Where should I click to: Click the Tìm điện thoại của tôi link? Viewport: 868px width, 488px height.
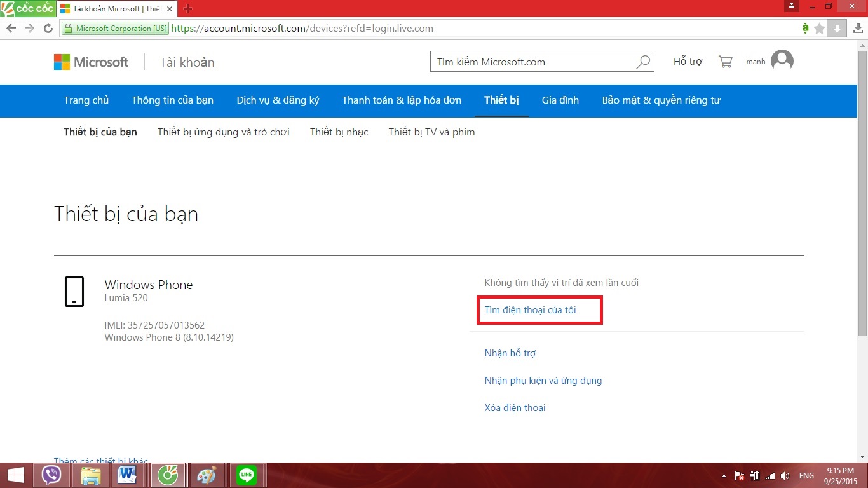531,310
